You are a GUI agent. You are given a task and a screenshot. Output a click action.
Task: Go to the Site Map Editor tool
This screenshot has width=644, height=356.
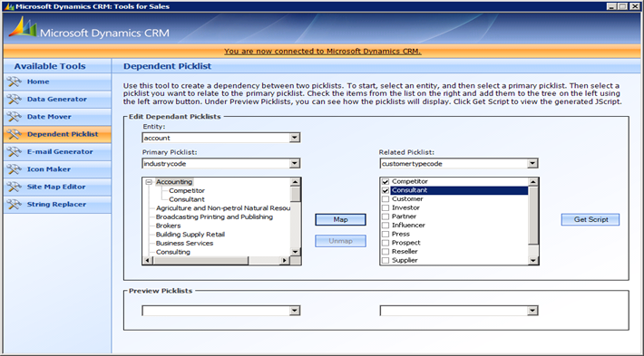point(57,187)
